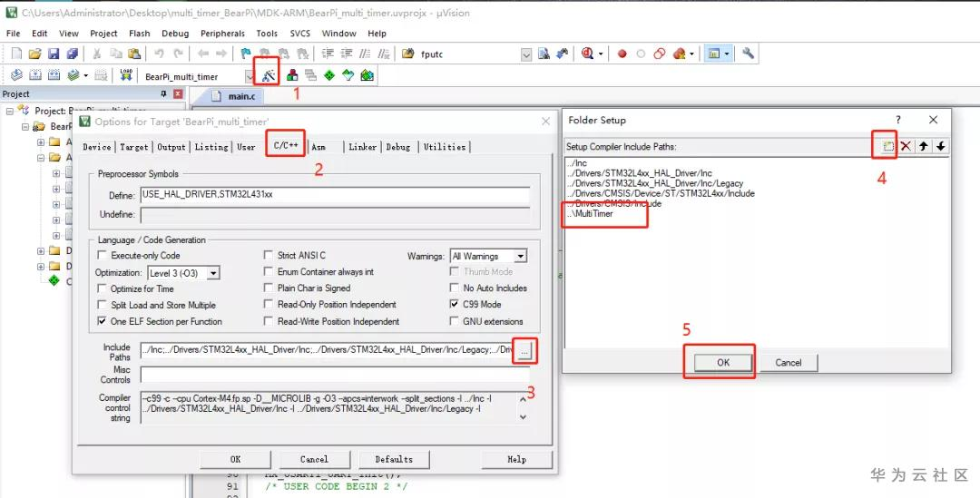Click Cancel in Folder Setup dialog
Screen dimensions: 980x498
pyautogui.click(x=789, y=363)
